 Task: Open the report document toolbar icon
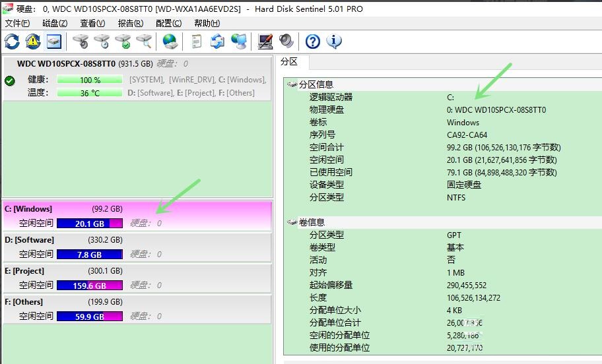(196, 42)
